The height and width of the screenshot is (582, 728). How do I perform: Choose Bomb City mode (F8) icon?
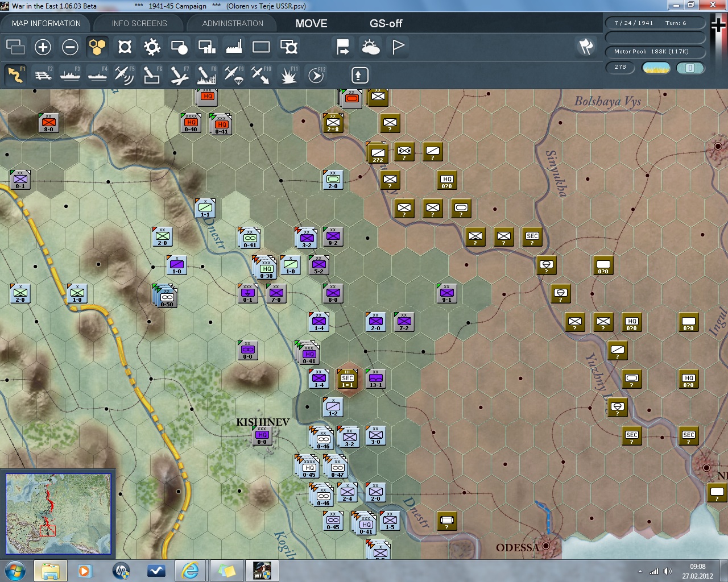pyautogui.click(x=206, y=74)
